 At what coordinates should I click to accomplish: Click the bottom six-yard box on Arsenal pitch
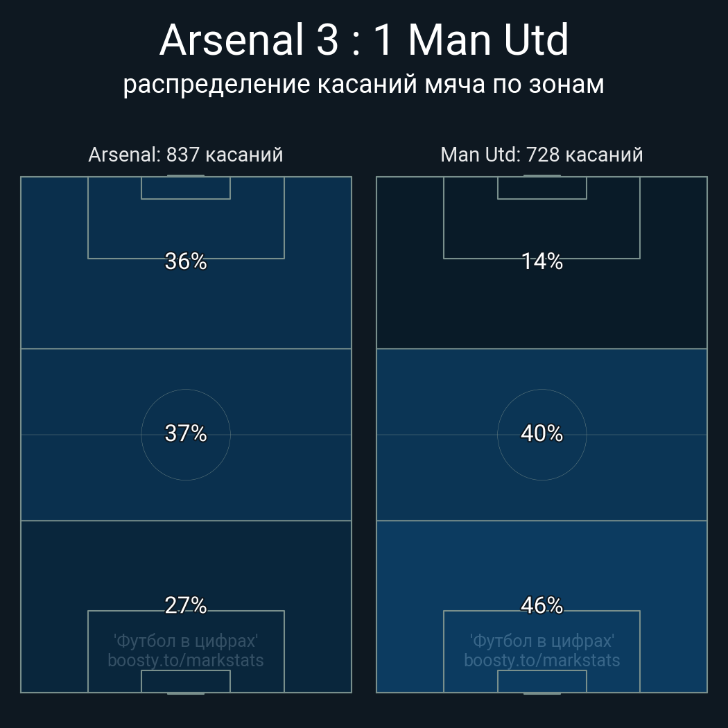186,682
